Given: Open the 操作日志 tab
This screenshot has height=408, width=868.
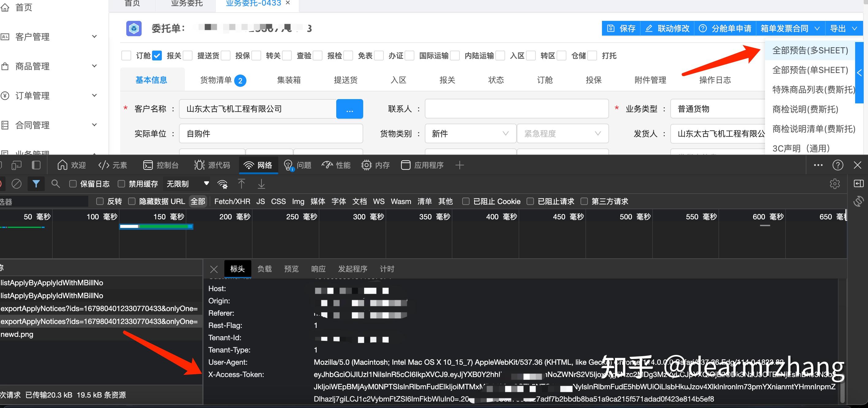Looking at the screenshot, I should (x=715, y=80).
